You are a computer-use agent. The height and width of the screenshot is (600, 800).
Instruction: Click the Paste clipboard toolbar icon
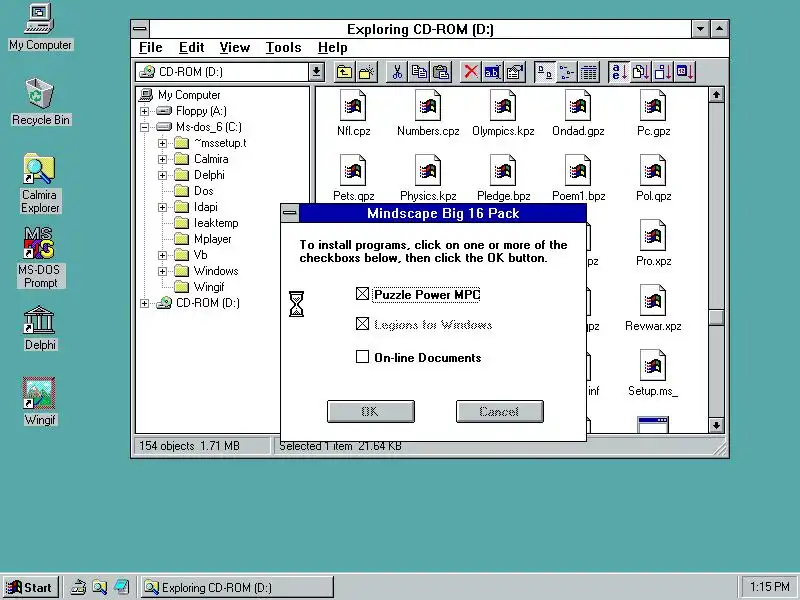click(441, 72)
